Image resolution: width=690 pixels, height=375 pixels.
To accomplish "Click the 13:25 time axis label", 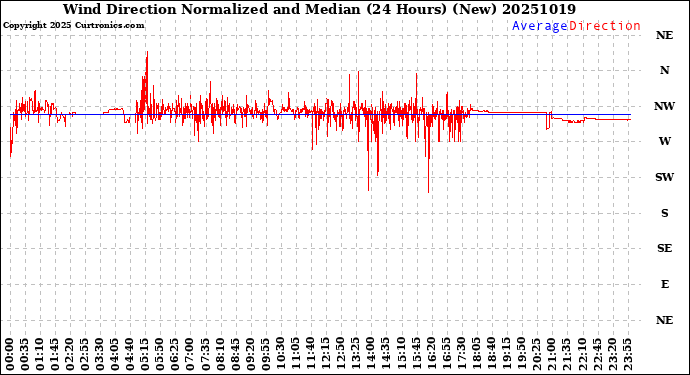I will click(356, 355).
